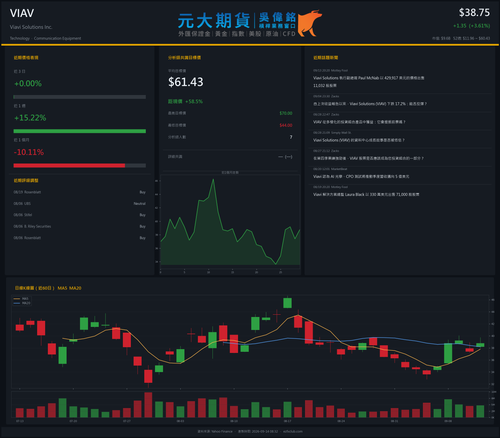Click the tallest green candlestick on chart
Viewport: 500px width, 438px height.
coord(448,353)
